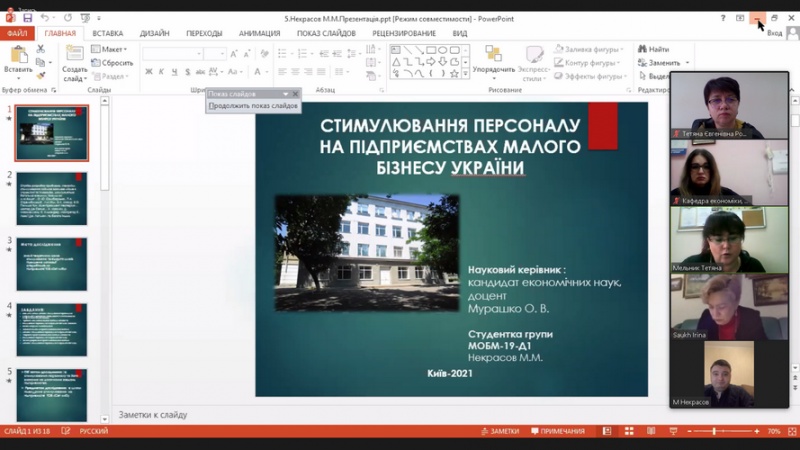Expand the shapes gallery more arrow
Image resolution: width=800 pixels, height=450 pixels.
pos(465,75)
